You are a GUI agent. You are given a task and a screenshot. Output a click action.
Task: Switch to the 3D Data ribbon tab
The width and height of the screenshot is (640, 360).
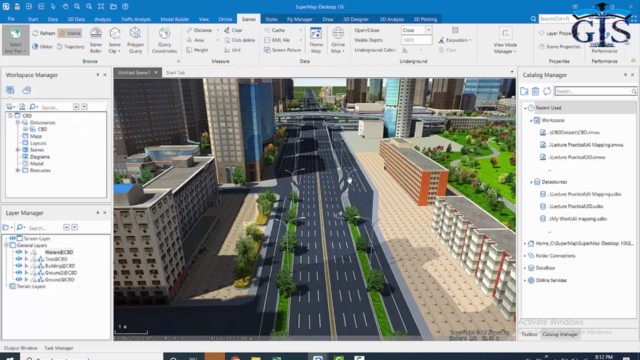(76, 19)
